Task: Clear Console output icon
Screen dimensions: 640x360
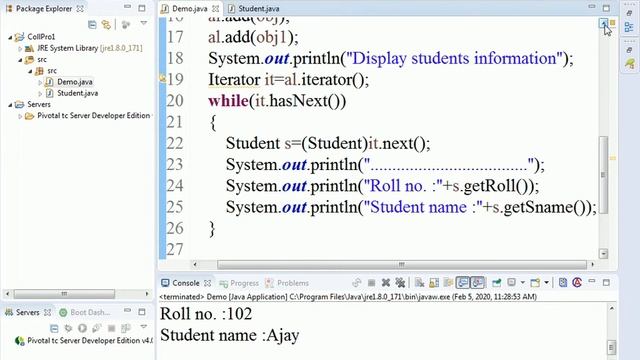Action: (419, 282)
